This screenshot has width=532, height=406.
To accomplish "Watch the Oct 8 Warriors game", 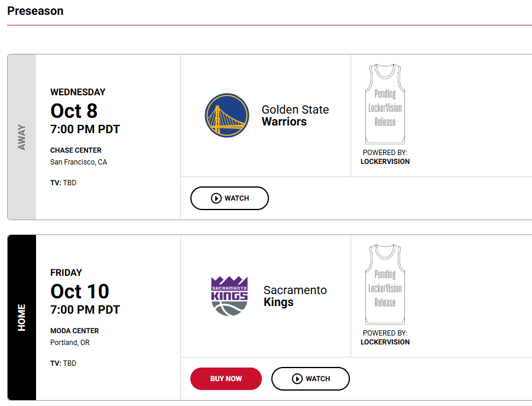I will pos(230,198).
